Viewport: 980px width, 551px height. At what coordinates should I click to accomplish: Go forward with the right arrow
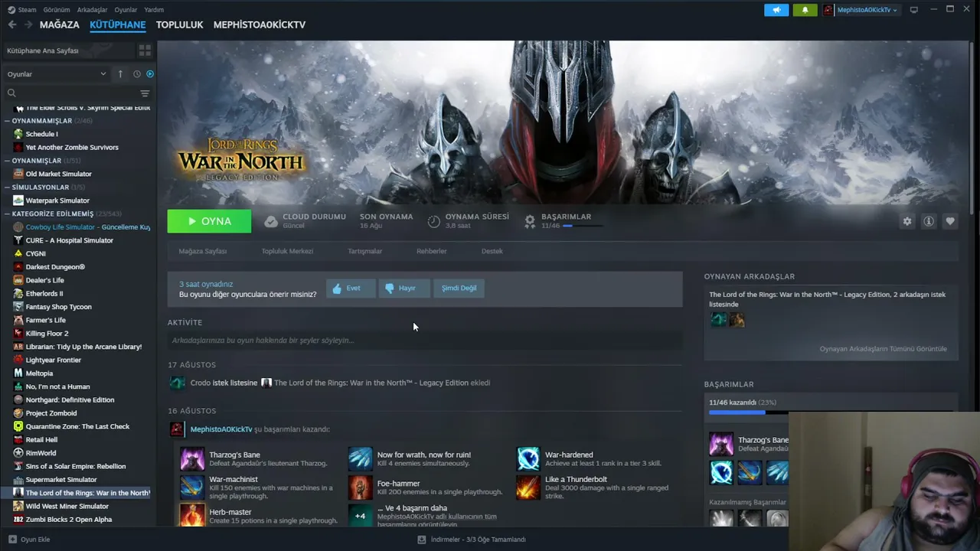[28, 24]
